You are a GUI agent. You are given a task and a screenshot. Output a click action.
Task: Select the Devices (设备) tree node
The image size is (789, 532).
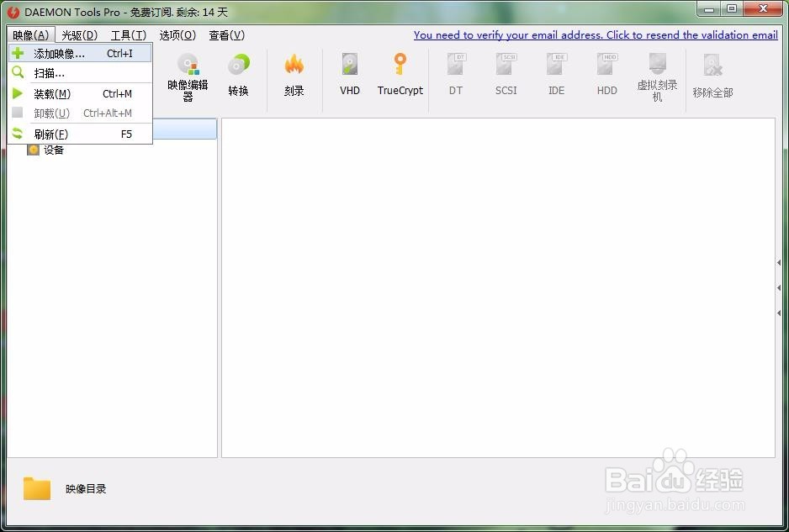tap(45, 150)
